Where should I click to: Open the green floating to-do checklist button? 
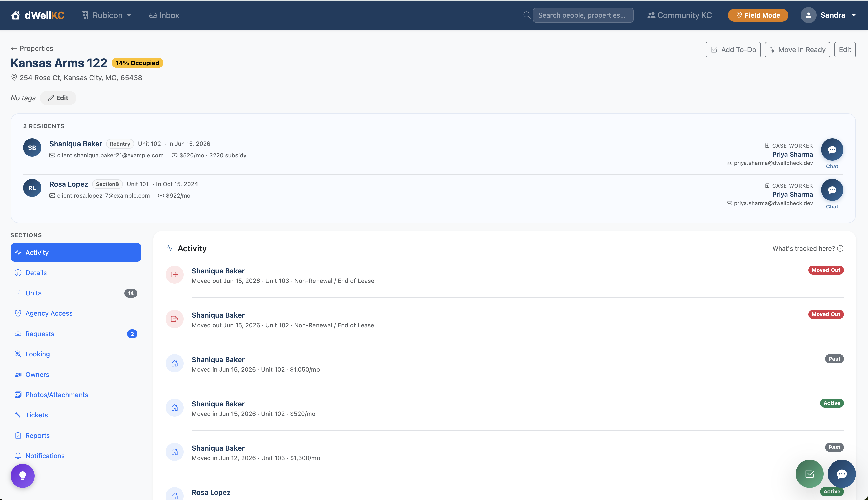pos(809,474)
